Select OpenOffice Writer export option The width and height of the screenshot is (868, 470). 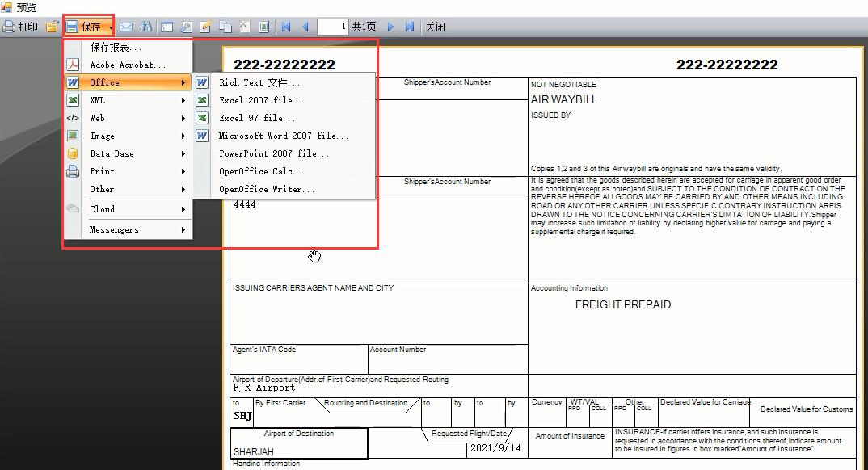point(267,189)
